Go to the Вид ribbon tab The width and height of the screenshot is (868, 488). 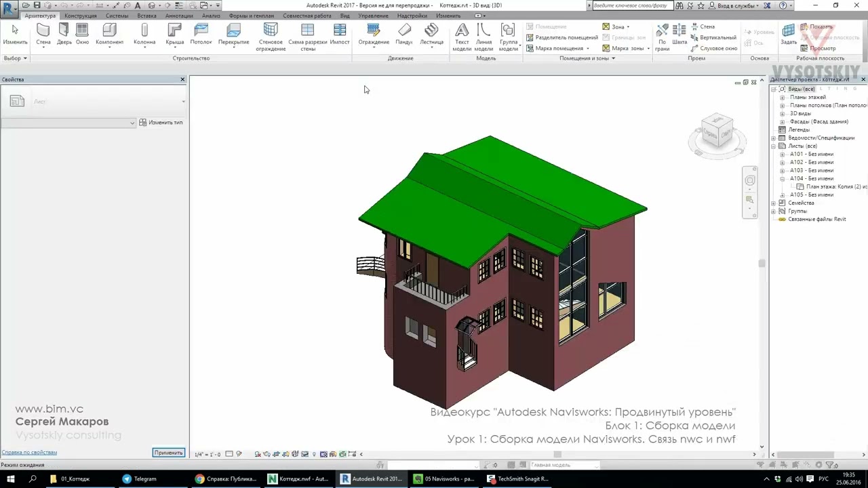coord(345,16)
